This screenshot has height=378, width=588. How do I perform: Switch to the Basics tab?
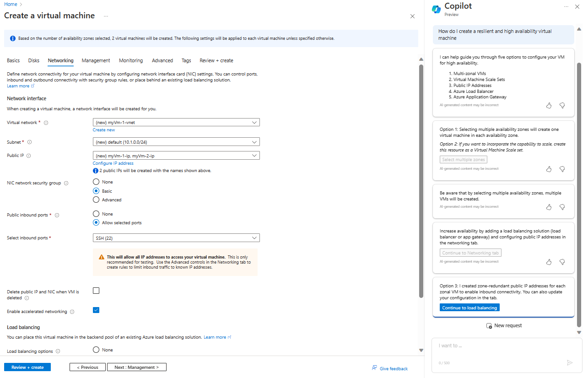(x=13, y=60)
